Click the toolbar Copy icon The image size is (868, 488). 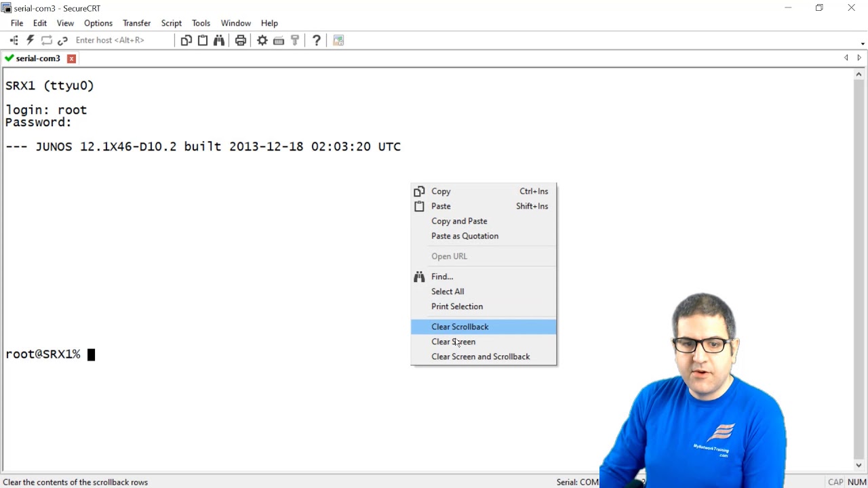click(186, 41)
